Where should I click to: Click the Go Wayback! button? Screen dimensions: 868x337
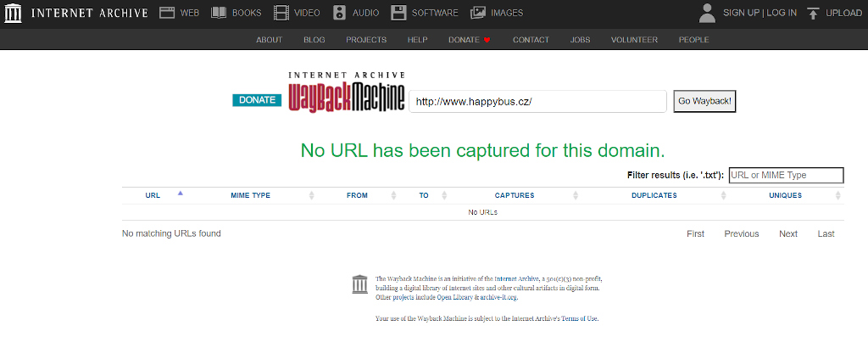click(x=704, y=101)
